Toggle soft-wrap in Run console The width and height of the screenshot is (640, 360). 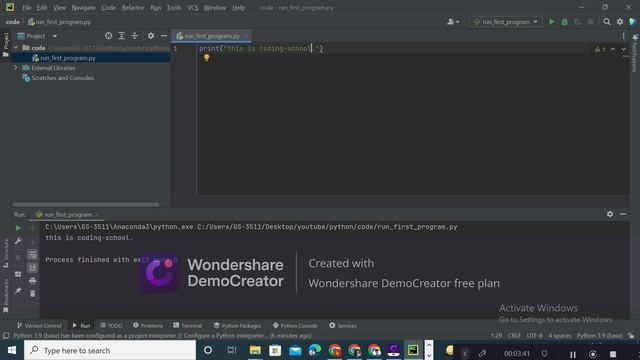point(33,255)
